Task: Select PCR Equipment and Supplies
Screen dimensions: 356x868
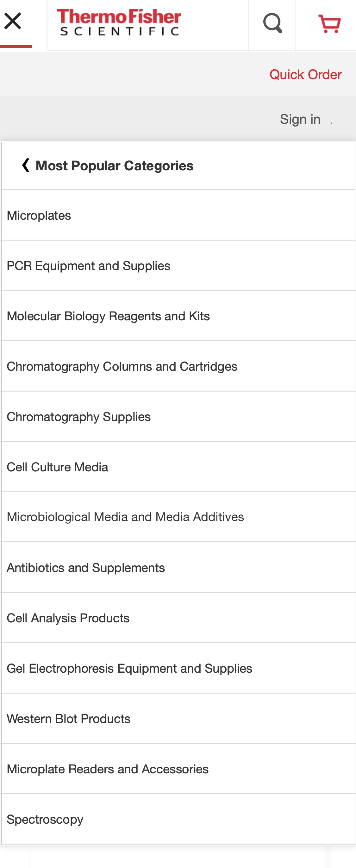Action: 89,266
